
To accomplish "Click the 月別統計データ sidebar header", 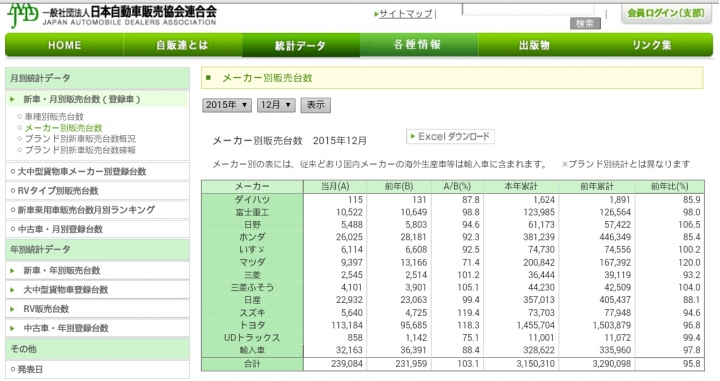I will [x=97, y=78].
